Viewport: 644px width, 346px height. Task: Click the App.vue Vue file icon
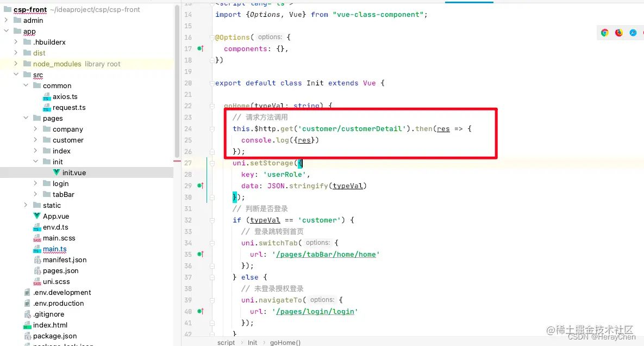pyautogui.click(x=37, y=216)
